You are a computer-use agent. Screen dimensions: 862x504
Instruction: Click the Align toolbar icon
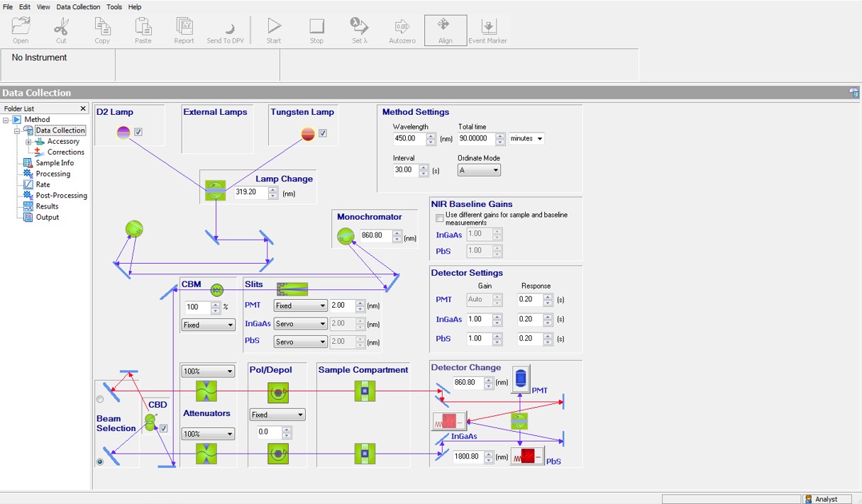point(445,30)
